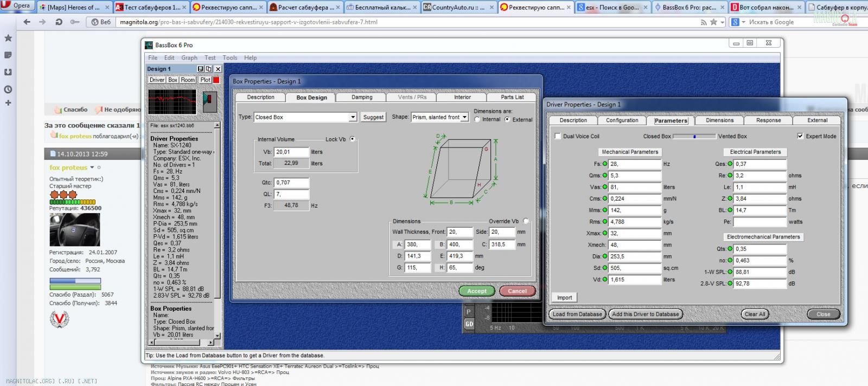Open the search engine dropdown in Opera
Screen dimensions: 868x386
click(x=744, y=23)
